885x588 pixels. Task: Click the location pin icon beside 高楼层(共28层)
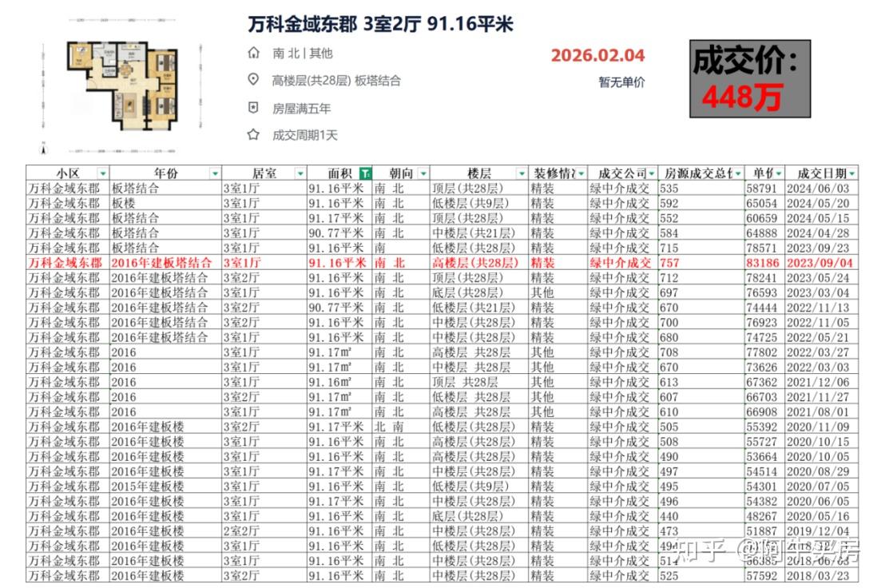coord(253,80)
